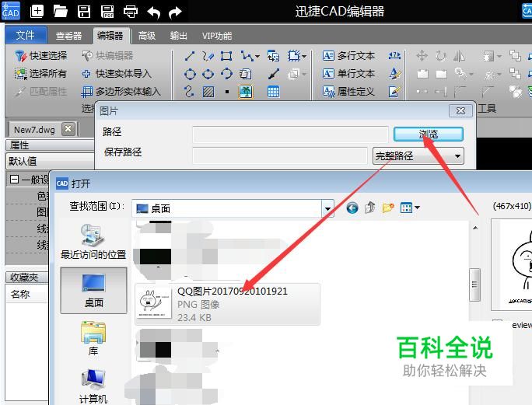
Task: Redo the action with the redo arrow
Action: pyautogui.click(x=175, y=12)
